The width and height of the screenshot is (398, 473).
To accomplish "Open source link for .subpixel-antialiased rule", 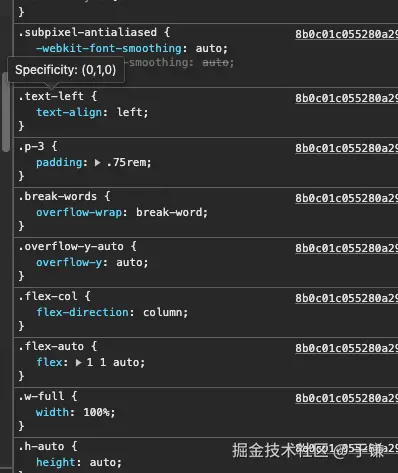I will tap(346, 34).
